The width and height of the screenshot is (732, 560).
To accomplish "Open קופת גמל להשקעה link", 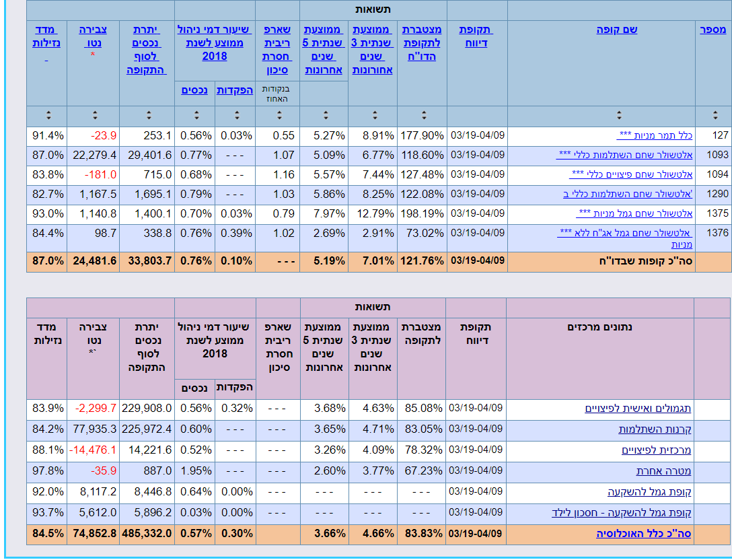I will pos(649,492).
